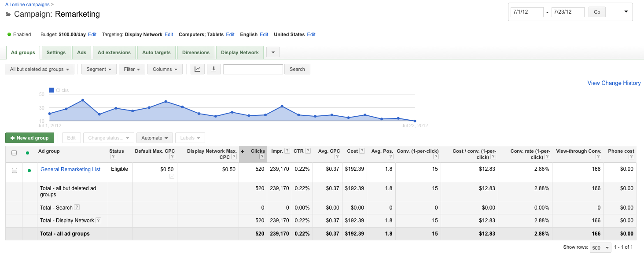
Task: Click the start date field 7/1/12
Action: point(527,12)
